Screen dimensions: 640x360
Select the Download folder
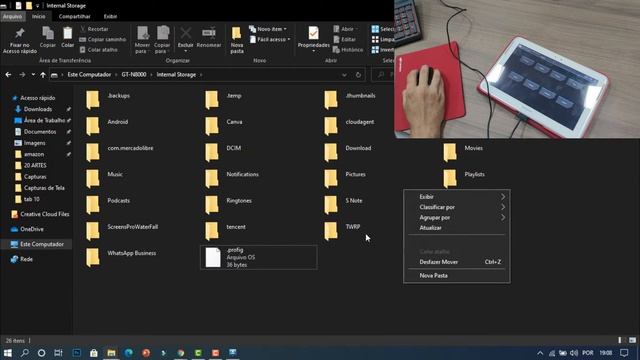pos(348,152)
